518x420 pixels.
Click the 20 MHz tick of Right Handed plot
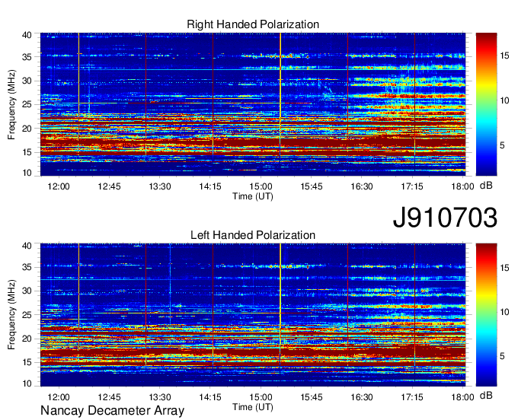tap(27, 129)
